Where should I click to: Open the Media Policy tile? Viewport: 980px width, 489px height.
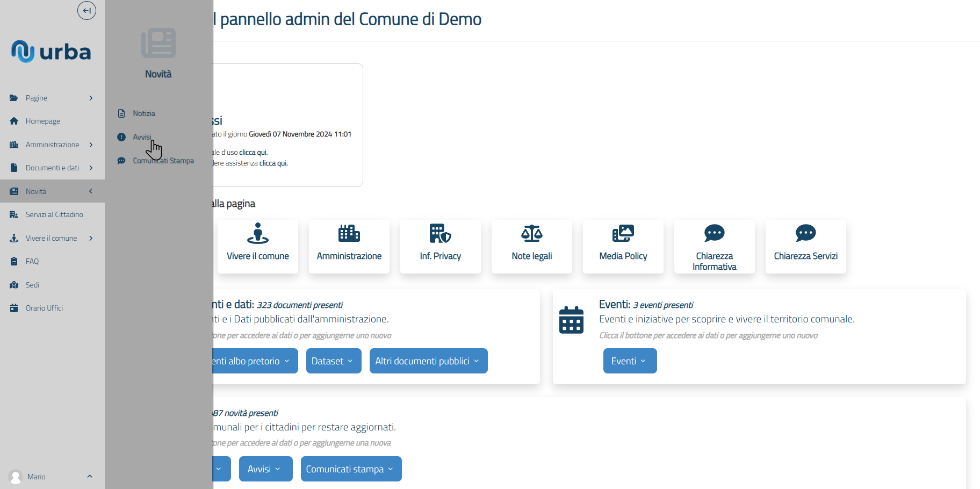pyautogui.click(x=623, y=246)
